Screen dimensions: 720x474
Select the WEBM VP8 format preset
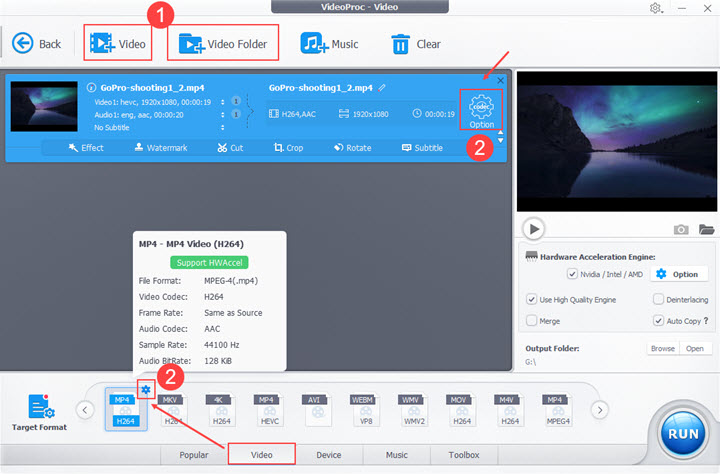click(x=366, y=410)
